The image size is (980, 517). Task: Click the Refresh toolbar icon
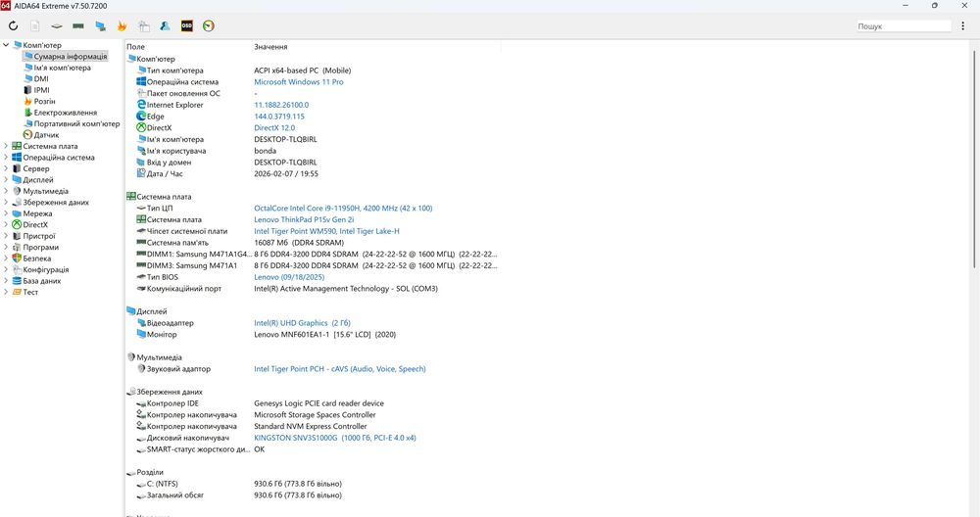13,26
